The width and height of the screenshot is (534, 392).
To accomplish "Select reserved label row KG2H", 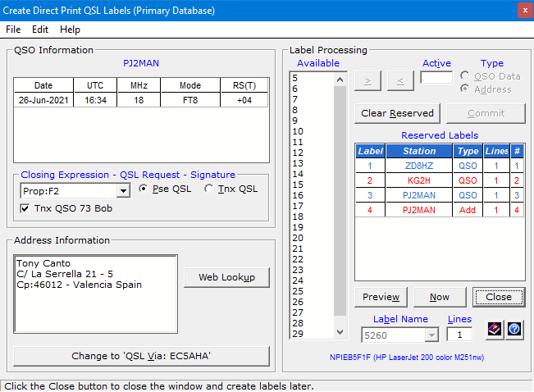I will (x=440, y=180).
